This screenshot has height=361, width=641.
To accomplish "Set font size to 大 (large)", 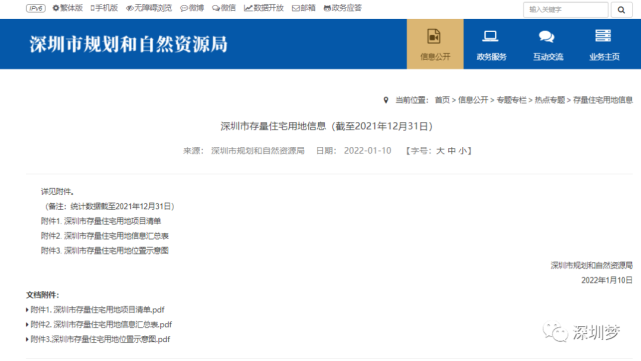I will point(440,151).
